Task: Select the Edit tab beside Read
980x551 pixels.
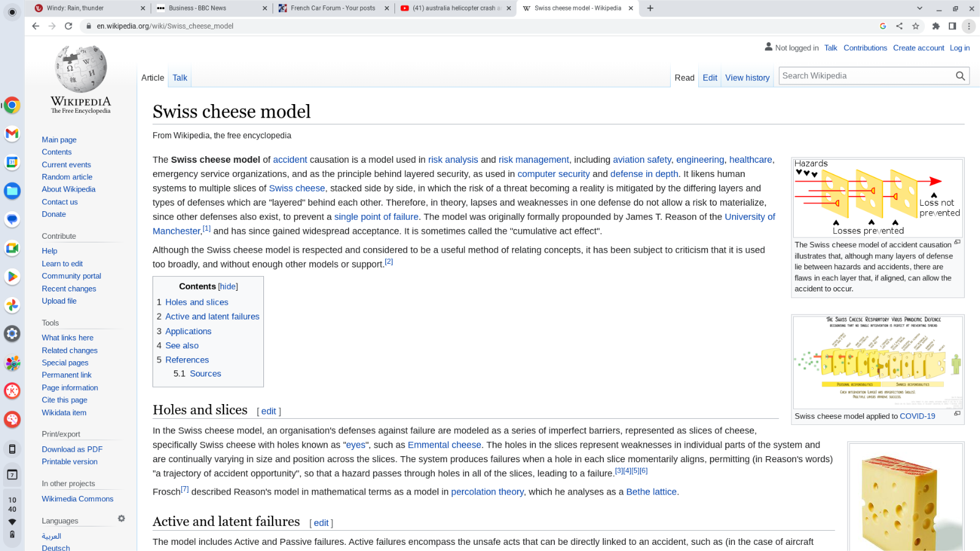Action: (x=710, y=78)
